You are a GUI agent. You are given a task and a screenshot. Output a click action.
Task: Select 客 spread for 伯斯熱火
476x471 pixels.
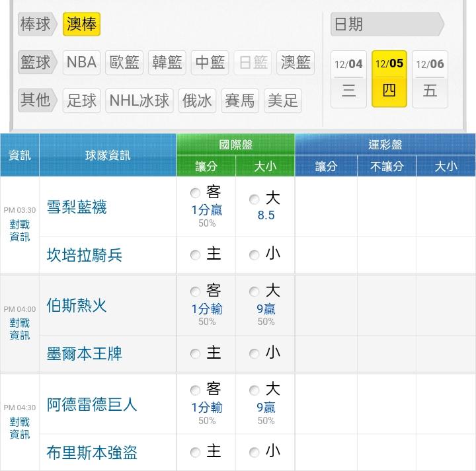(x=195, y=291)
